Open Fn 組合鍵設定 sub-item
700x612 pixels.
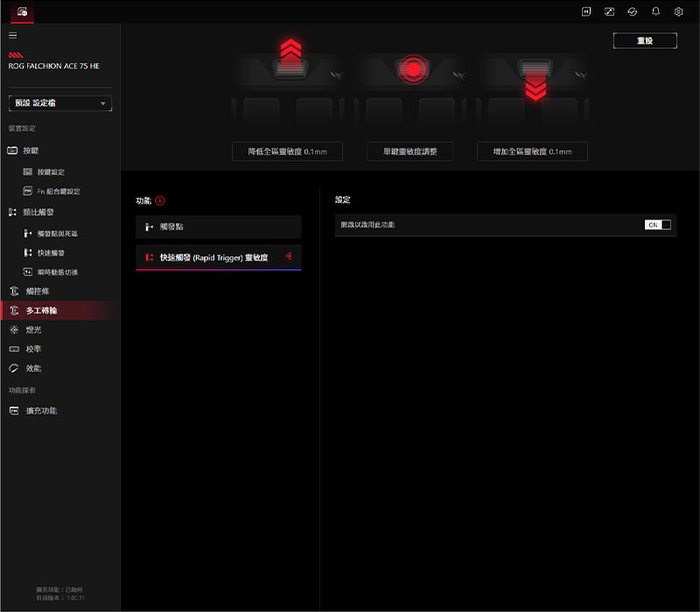click(58, 191)
